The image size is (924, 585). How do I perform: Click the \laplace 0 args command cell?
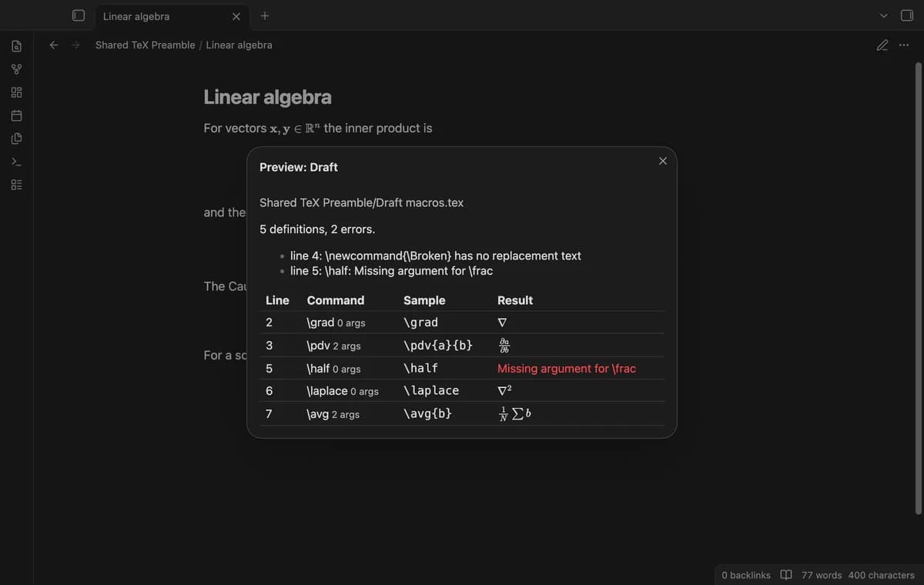pyautogui.click(x=343, y=391)
